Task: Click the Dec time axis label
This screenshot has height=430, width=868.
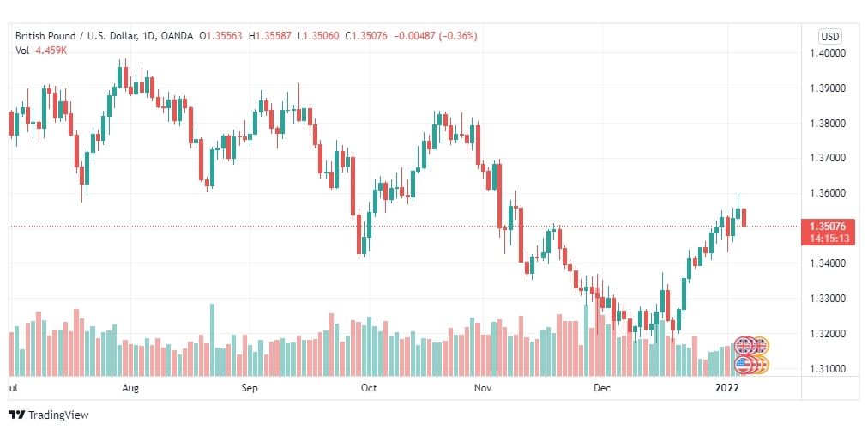Action: click(602, 388)
